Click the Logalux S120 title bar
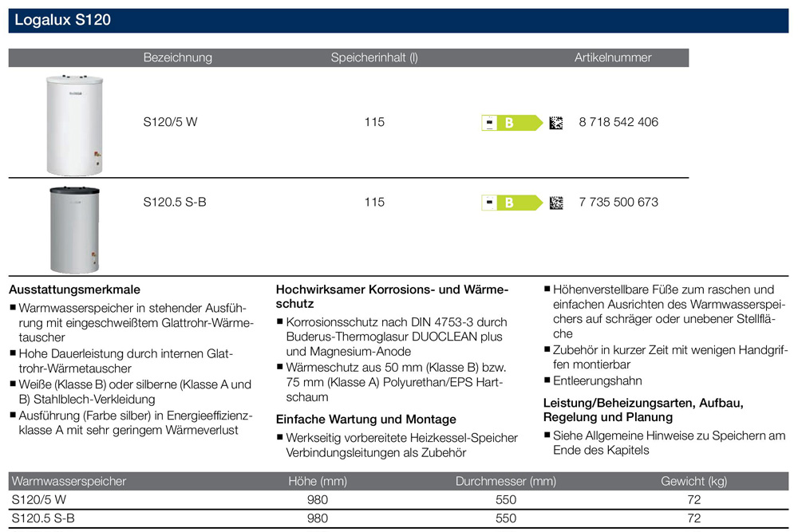 click(x=398, y=21)
